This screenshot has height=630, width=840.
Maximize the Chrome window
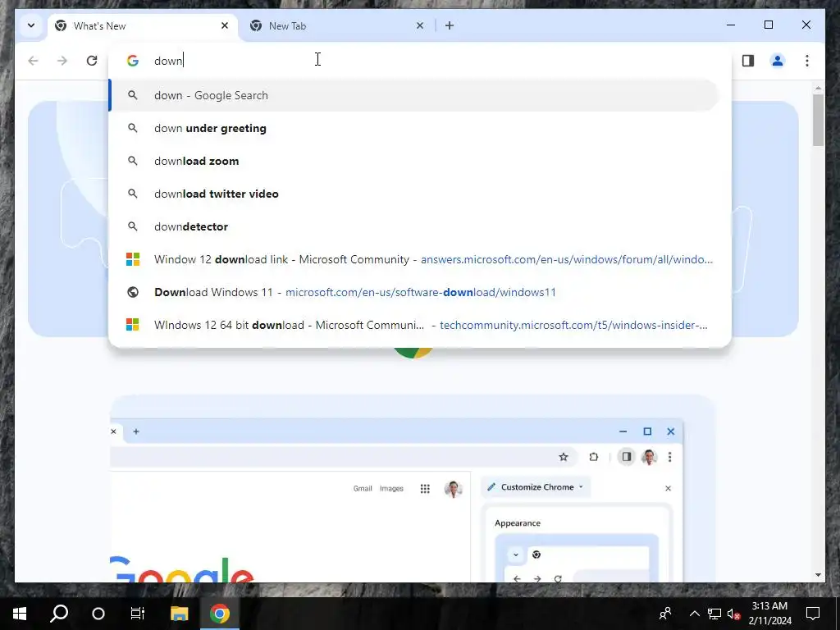(x=768, y=25)
